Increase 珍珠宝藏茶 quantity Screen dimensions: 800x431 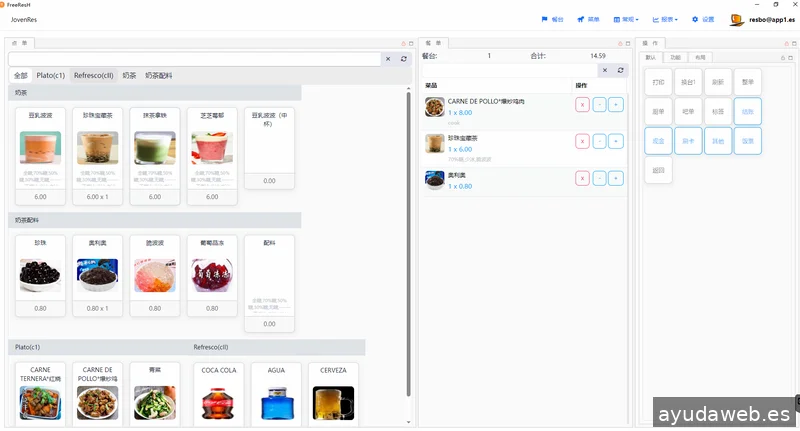pos(616,141)
